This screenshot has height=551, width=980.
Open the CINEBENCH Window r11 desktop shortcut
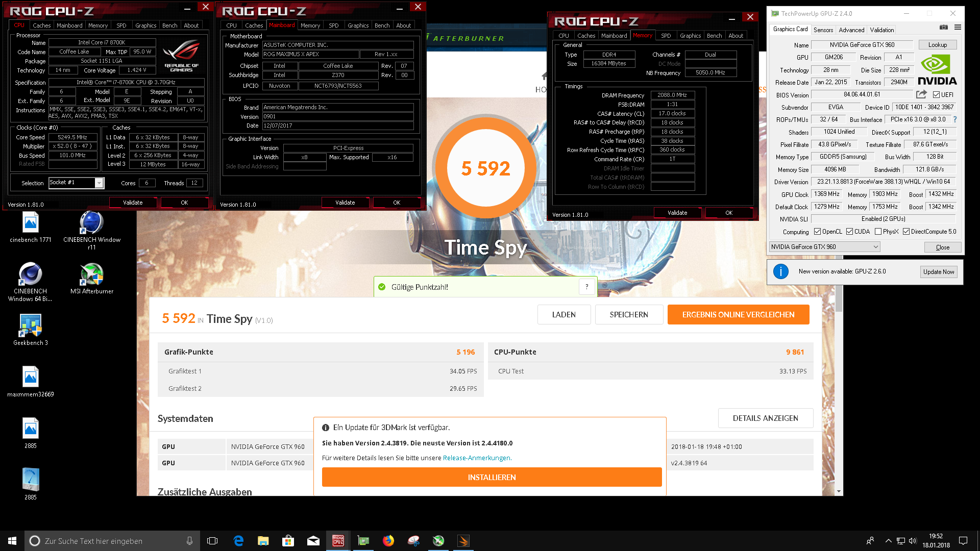92,231
